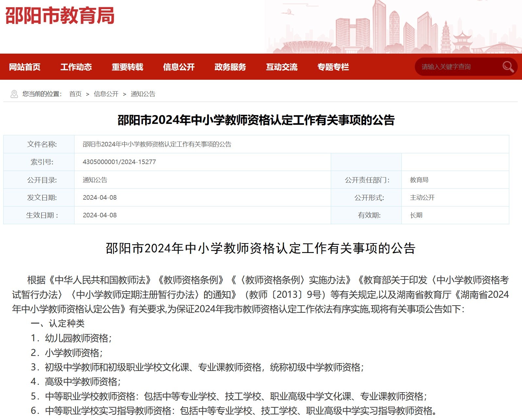The image size is (522, 420).
Task: Click the 教育局 responsible department cell
Action: pos(419,180)
